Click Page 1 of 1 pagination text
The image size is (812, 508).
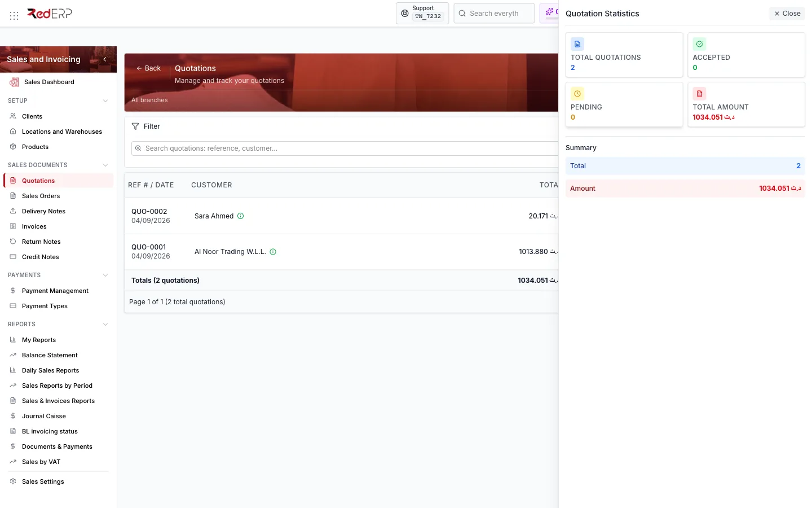point(177,302)
